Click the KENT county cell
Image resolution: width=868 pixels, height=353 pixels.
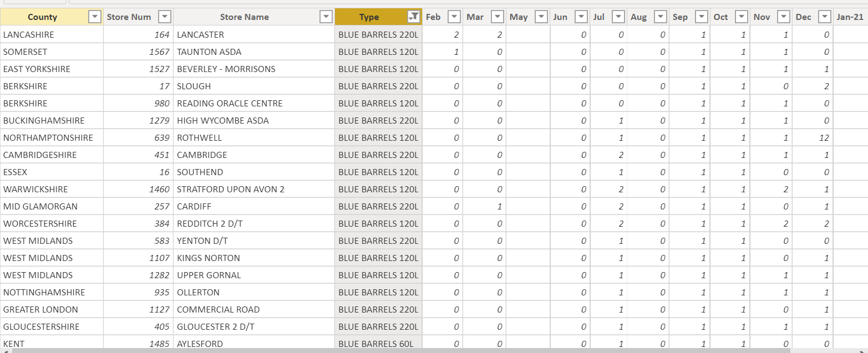click(x=52, y=342)
